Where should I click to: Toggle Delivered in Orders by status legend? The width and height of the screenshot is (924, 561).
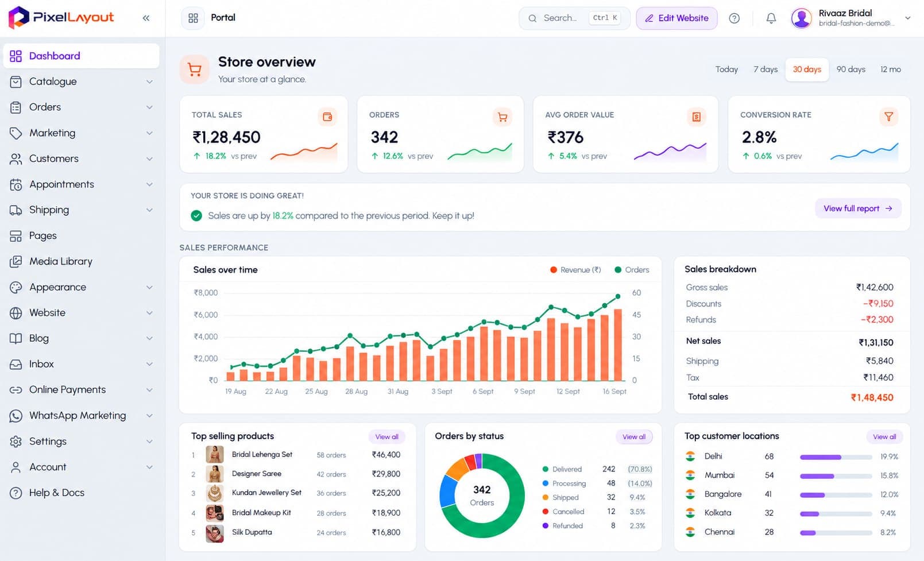click(x=562, y=469)
